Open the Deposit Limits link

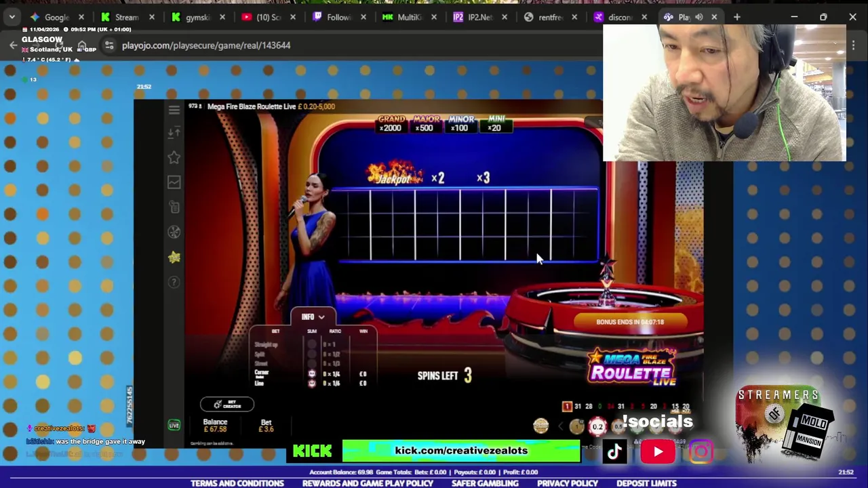tap(646, 483)
